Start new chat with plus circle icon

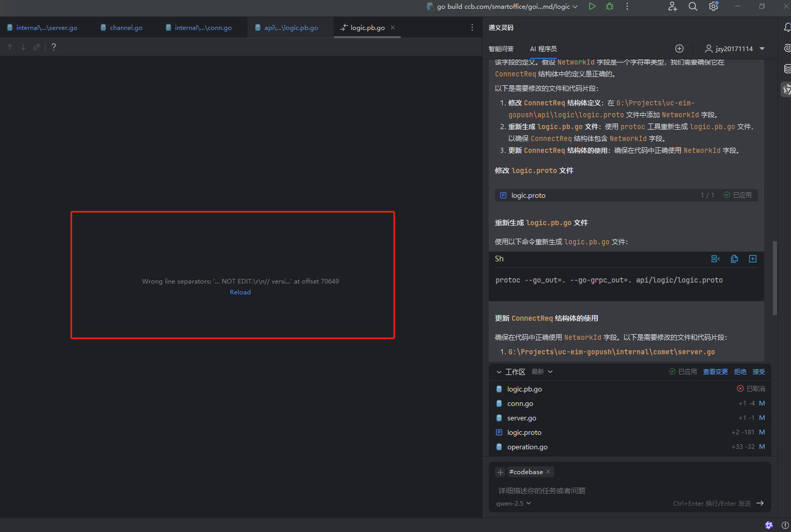coord(679,49)
